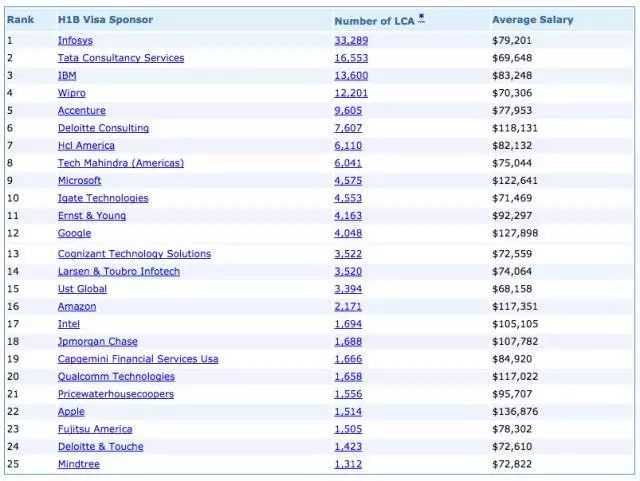Click LCA count 6,041 link
The width and height of the screenshot is (640, 481).
point(348,163)
